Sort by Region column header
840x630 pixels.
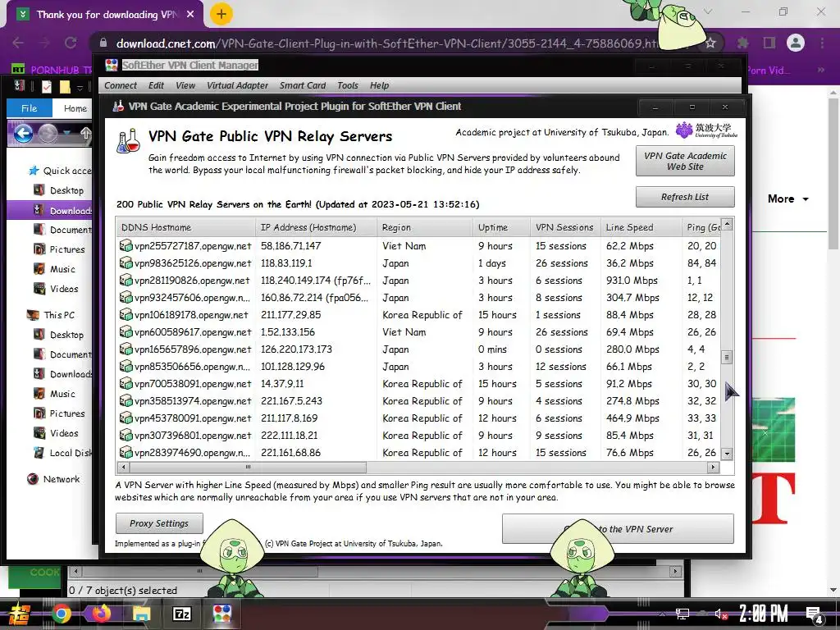[x=425, y=227]
